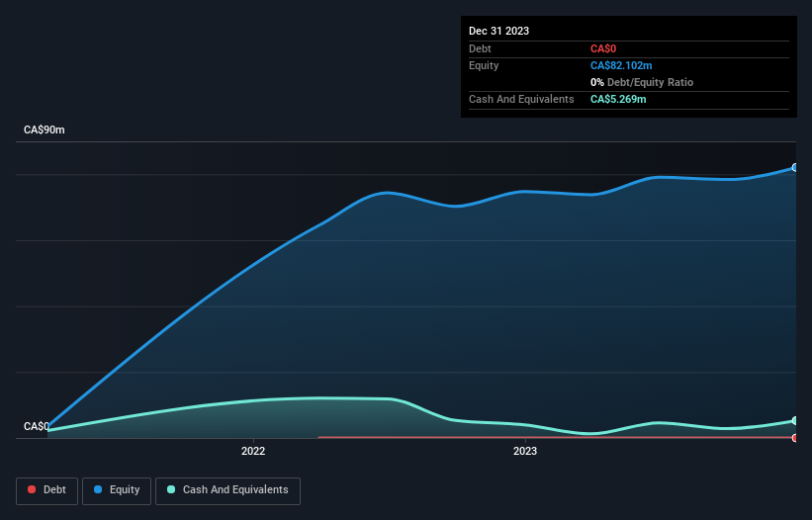This screenshot has height=520, width=812.
Task: Toggle the Equity legend button
Action: (117, 490)
